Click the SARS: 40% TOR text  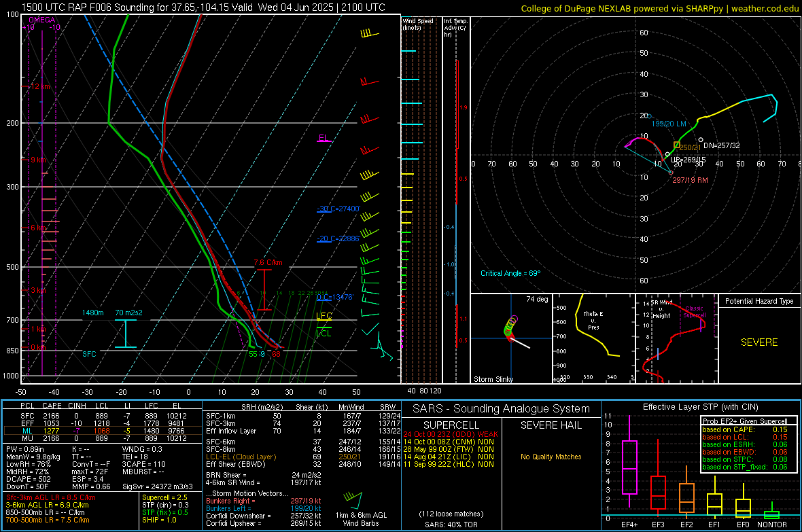pyautogui.click(x=451, y=525)
